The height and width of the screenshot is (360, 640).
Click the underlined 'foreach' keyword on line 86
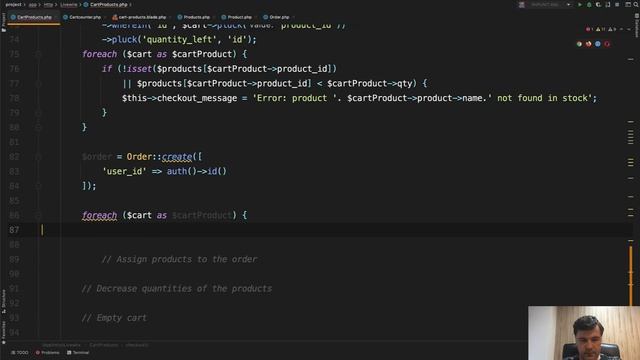tap(100, 215)
